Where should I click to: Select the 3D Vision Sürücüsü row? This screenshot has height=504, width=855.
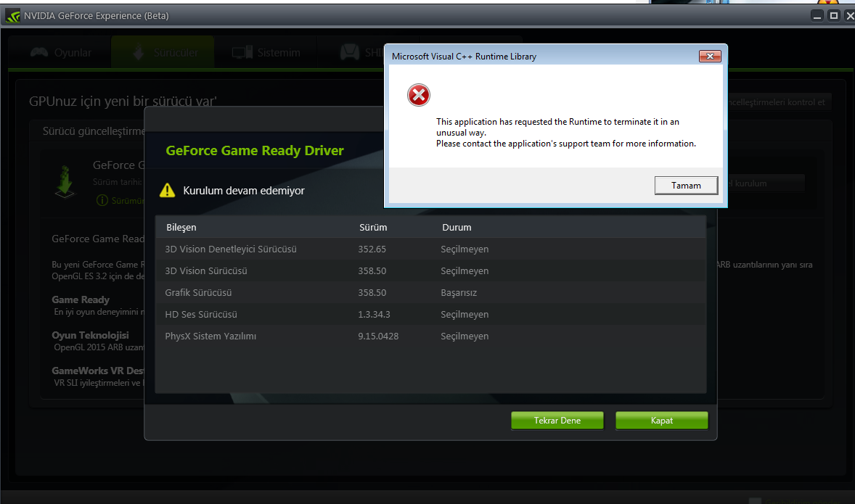click(431, 270)
